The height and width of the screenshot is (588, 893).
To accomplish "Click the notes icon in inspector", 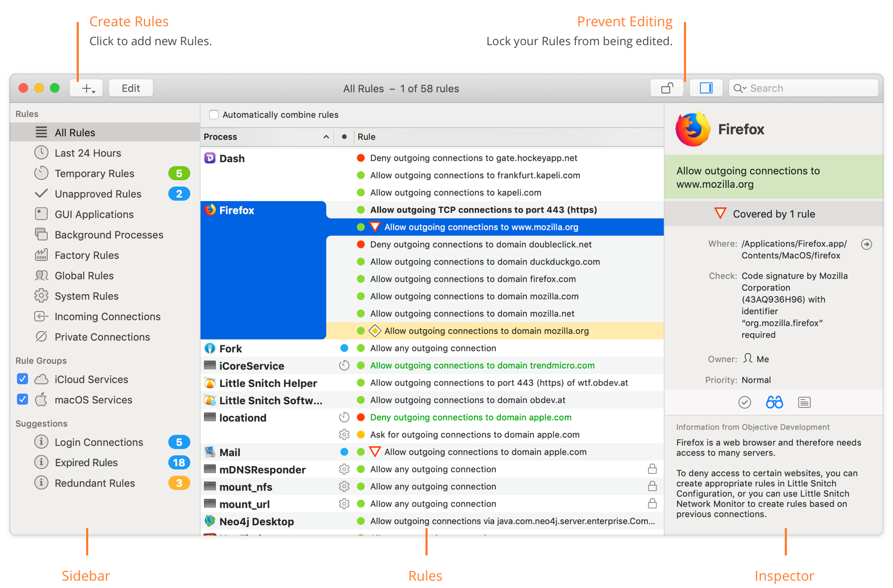I will pyautogui.click(x=804, y=403).
